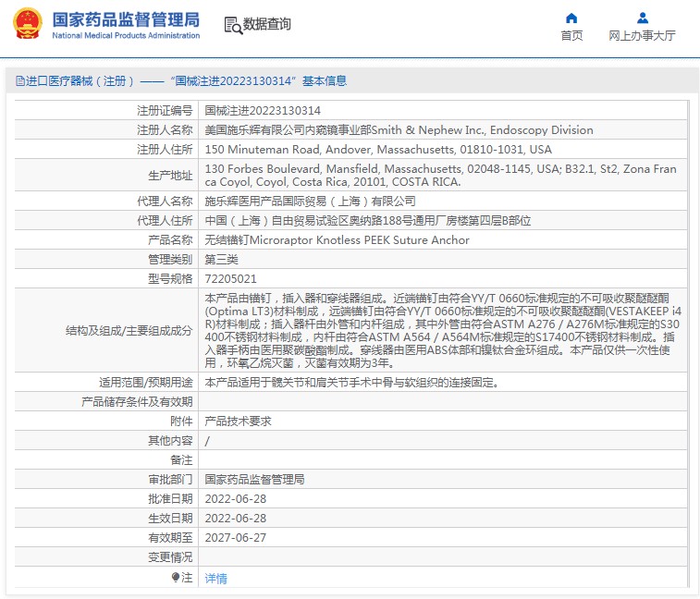Click 施乐辉医用产品国际贸易（上海）有限公司
Image resolution: width=700 pixels, height=599 pixels.
311,201
